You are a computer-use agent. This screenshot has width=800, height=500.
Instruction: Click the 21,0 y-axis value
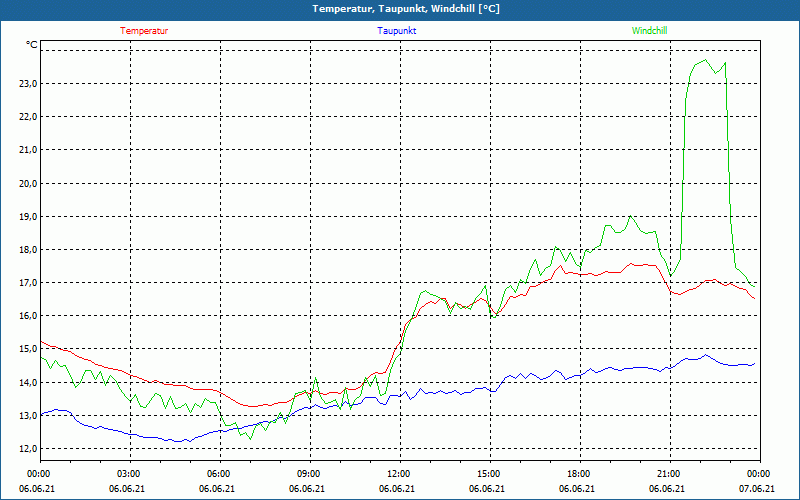pos(28,150)
